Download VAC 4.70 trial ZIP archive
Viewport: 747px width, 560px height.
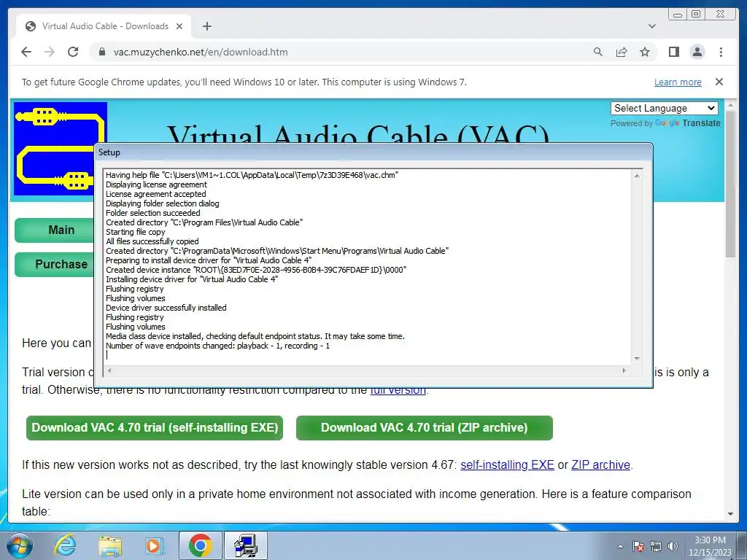coord(425,427)
